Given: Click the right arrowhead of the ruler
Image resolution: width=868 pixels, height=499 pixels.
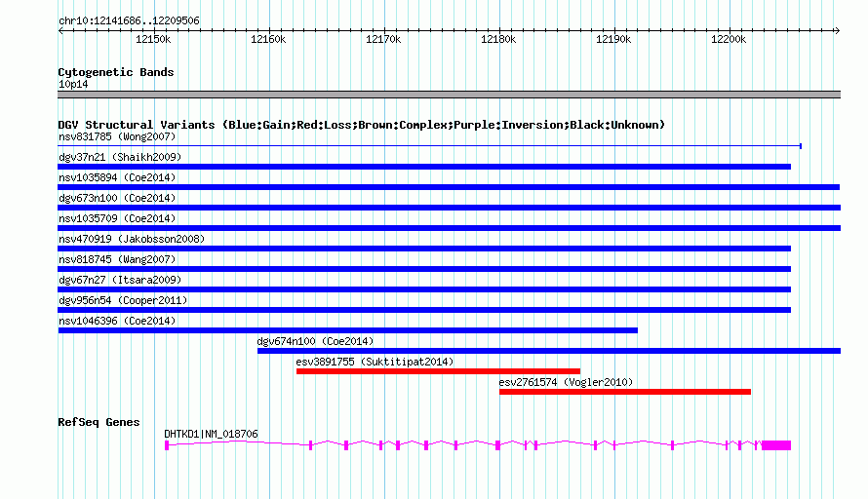Looking at the screenshot, I should (x=837, y=31).
